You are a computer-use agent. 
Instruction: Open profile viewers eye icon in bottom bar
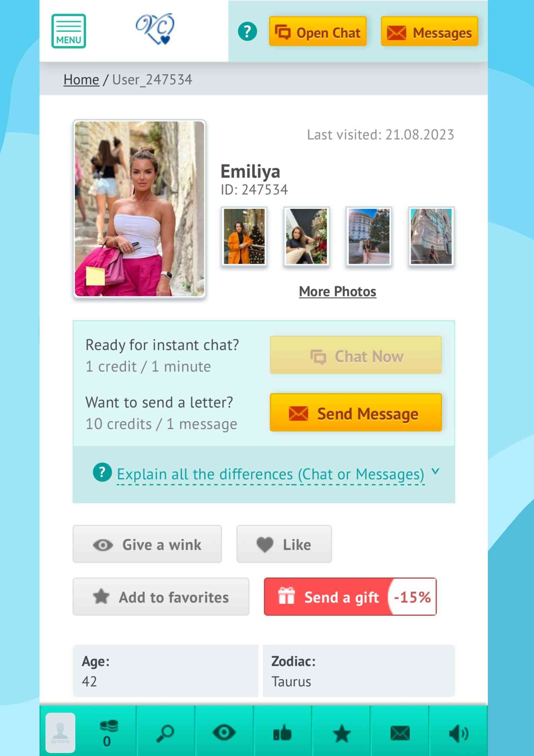[224, 733]
